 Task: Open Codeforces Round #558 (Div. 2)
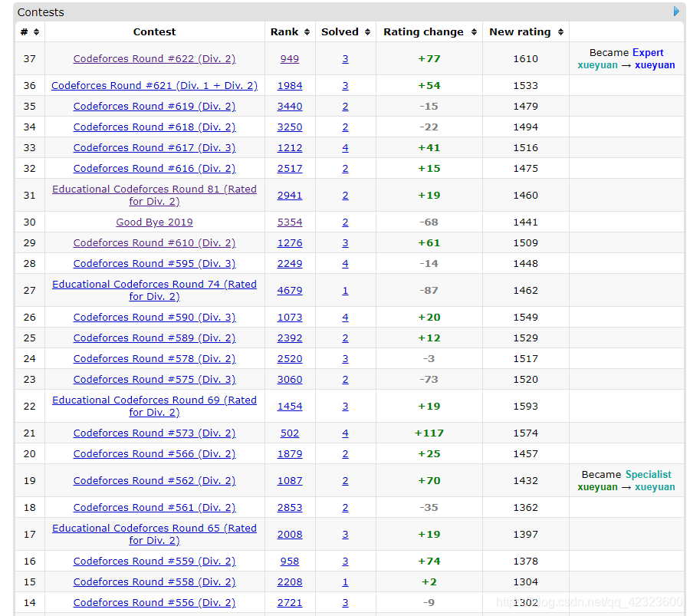[x=154, y=581]
